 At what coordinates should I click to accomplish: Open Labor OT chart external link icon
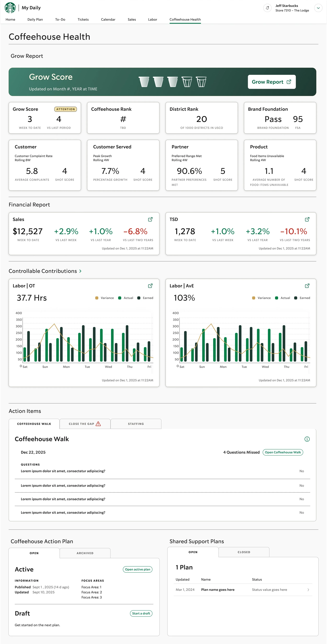[x=150, y=286]
